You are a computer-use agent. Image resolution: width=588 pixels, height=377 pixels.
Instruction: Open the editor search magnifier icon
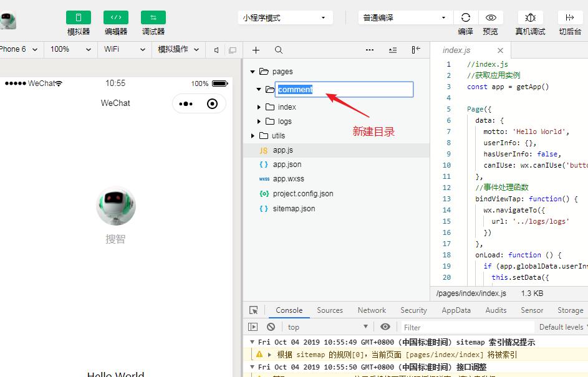(x=279, y=50)
